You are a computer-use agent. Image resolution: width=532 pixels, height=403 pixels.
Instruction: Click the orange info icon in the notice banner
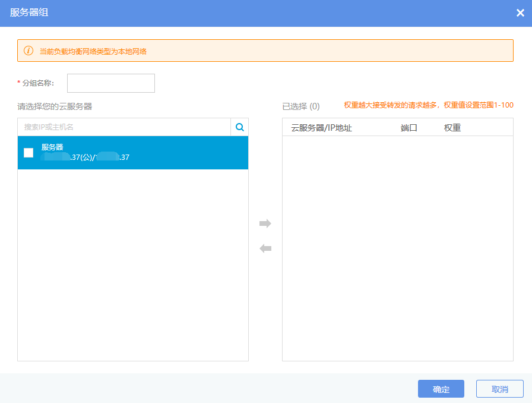point(28,51)
